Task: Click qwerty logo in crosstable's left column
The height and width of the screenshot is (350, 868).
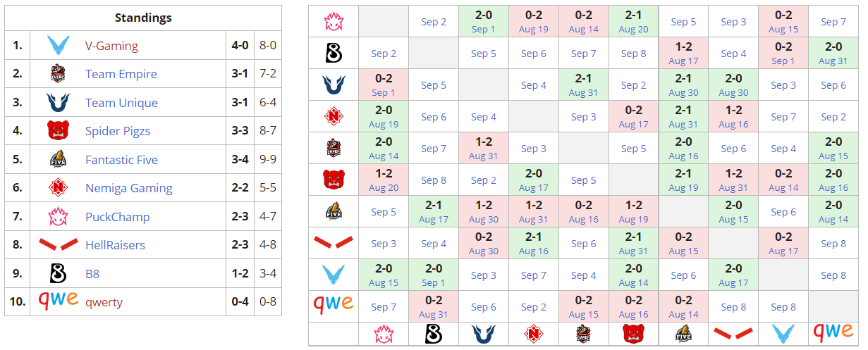Action: pyautogui.click(x=334, y=304)
